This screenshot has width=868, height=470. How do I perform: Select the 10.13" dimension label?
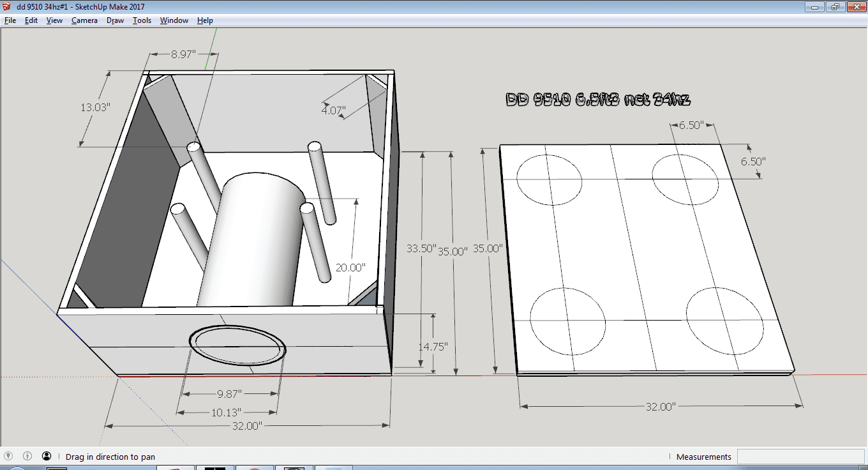(227, 413)
